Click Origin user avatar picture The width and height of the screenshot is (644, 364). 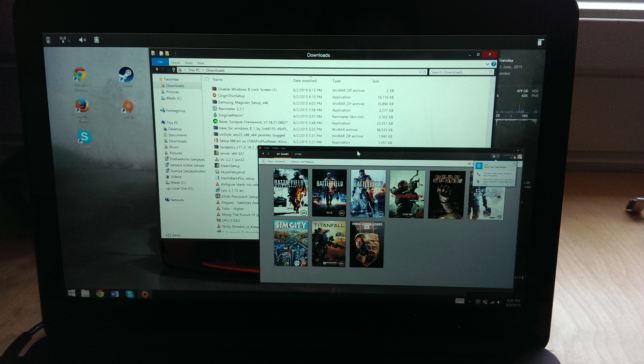coord(520,157)
